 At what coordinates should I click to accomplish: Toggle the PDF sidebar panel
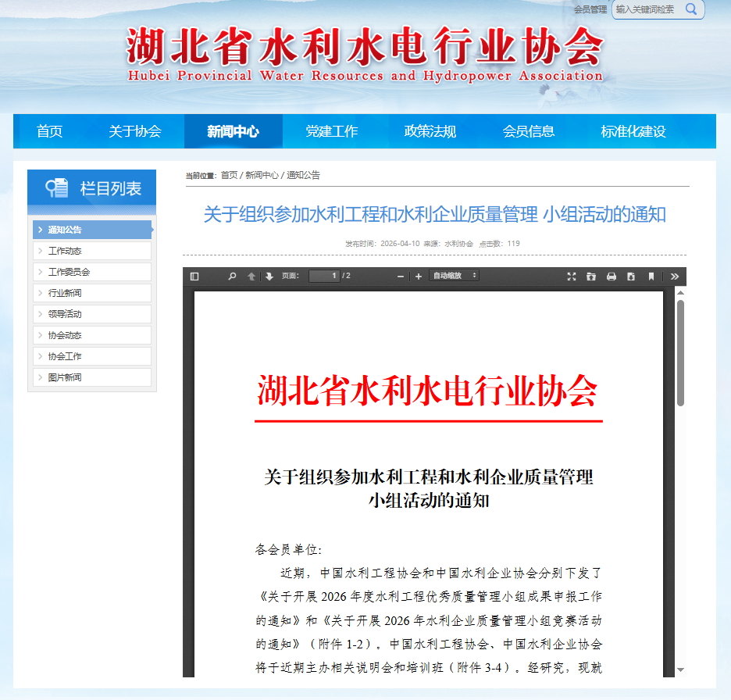(x=195, y=276)
